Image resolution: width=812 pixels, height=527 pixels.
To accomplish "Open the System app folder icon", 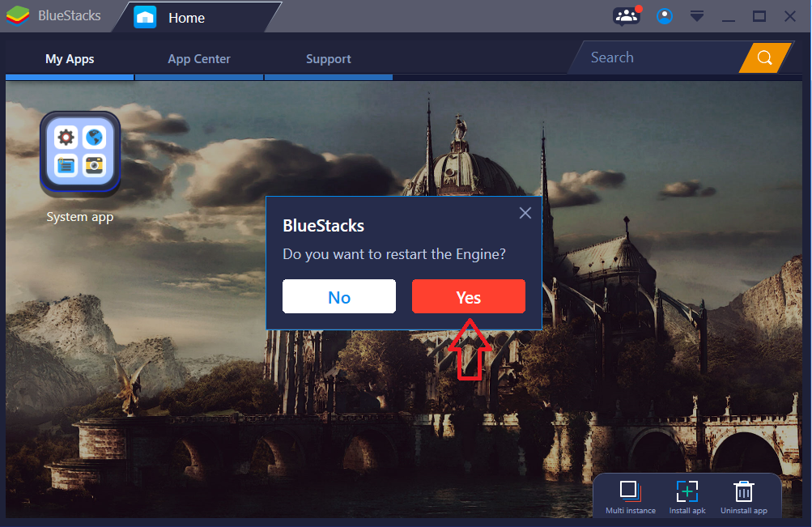I will [x=80, y=153].
